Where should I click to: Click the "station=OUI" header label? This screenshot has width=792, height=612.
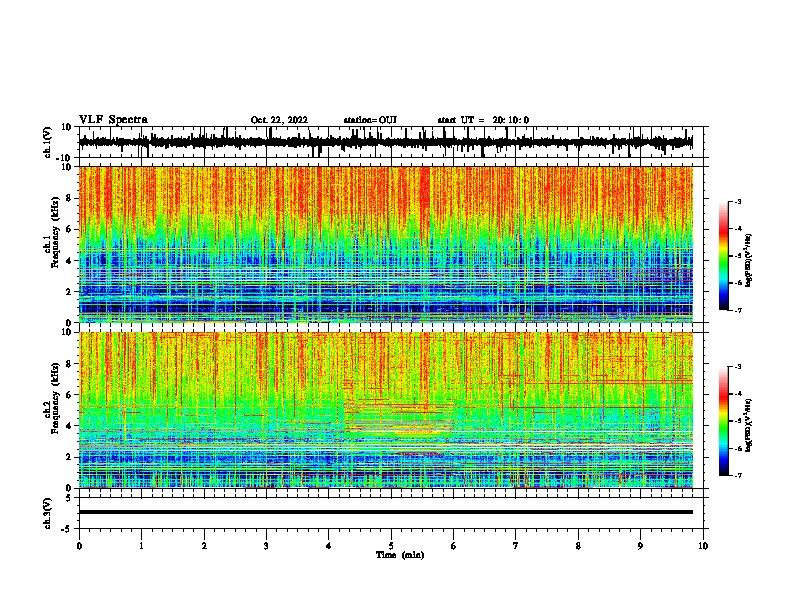coord(370,120)
